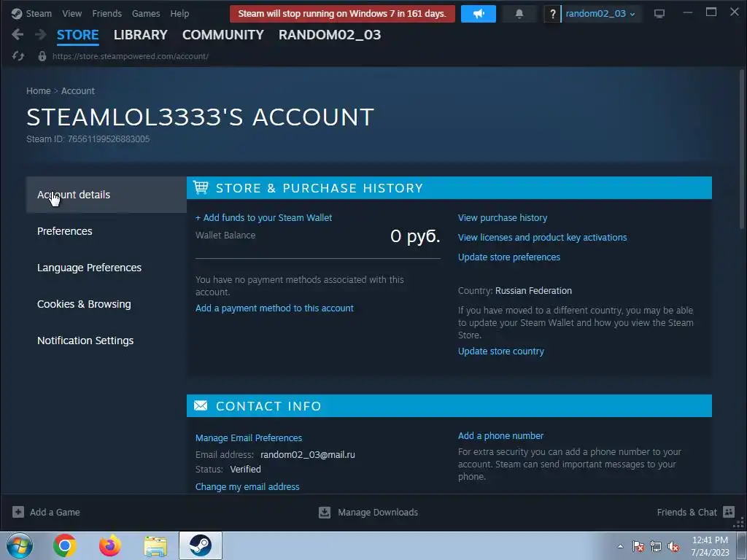Screen dimensions: 747x560
Task: Open the Steam logo menu
Action: coord(17,13)
